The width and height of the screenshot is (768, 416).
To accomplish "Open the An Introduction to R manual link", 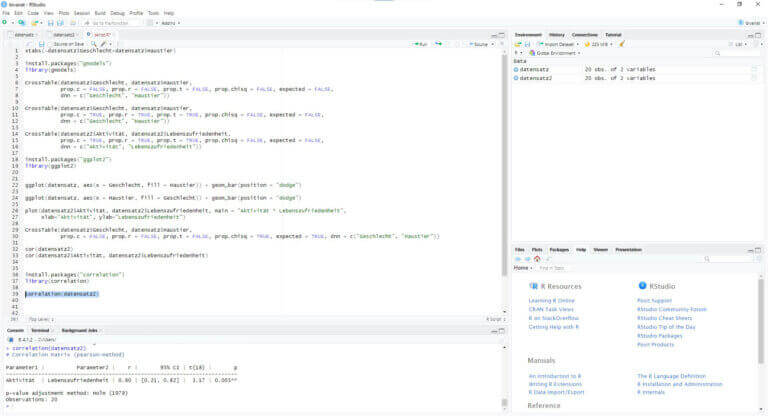I will (555, 376).
